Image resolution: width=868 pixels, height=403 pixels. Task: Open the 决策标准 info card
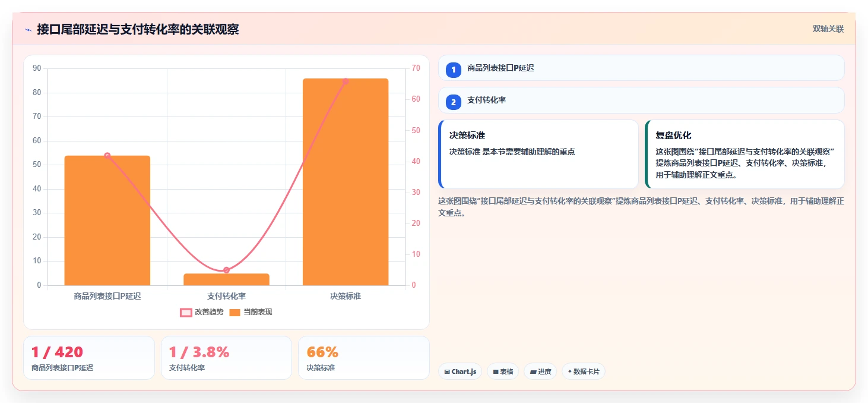[538, 155]
